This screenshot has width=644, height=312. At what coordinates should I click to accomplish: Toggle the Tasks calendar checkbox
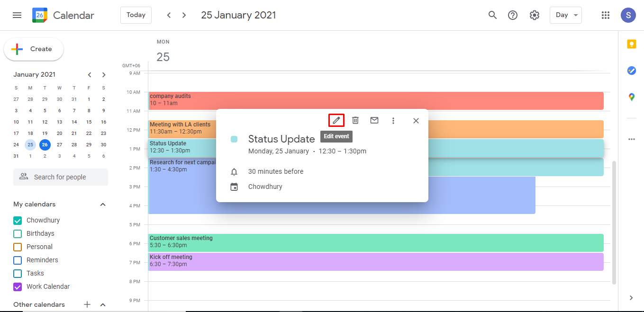[x=18, y=273]
